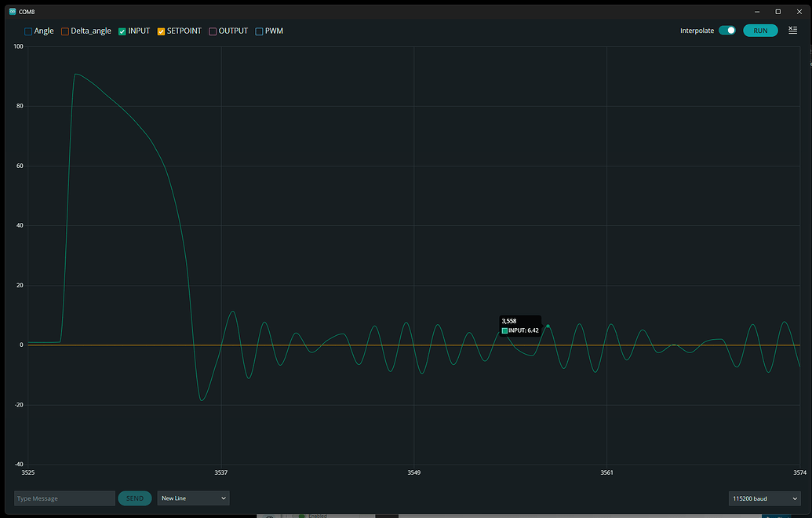Enable the Delta_angle plot checkbox
The height and width of the screenshot is (518, 812).
point(64,31)
